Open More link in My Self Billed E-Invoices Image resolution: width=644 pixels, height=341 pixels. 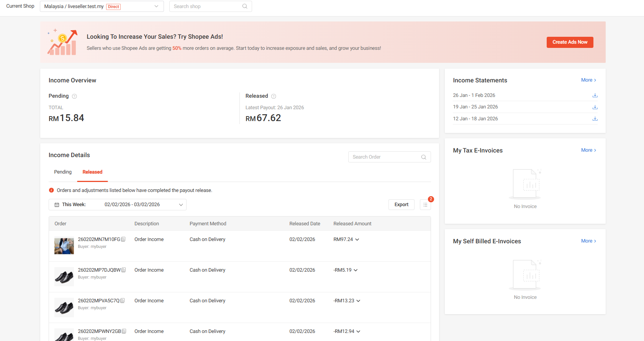[588, 241]
